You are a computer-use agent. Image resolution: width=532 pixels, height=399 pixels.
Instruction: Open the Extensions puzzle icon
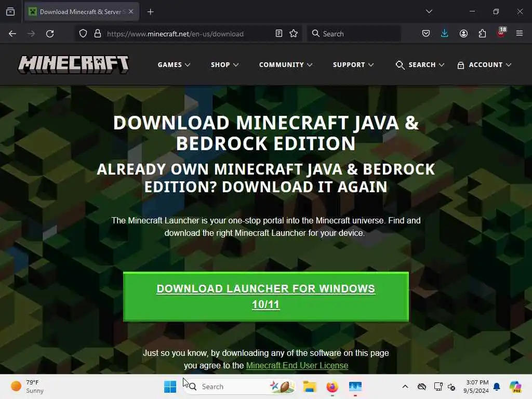[x=482, y=33]
